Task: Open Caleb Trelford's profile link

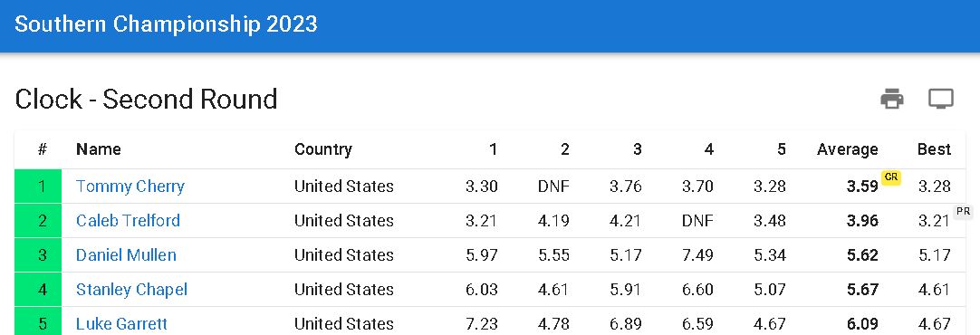Action: 128,221
